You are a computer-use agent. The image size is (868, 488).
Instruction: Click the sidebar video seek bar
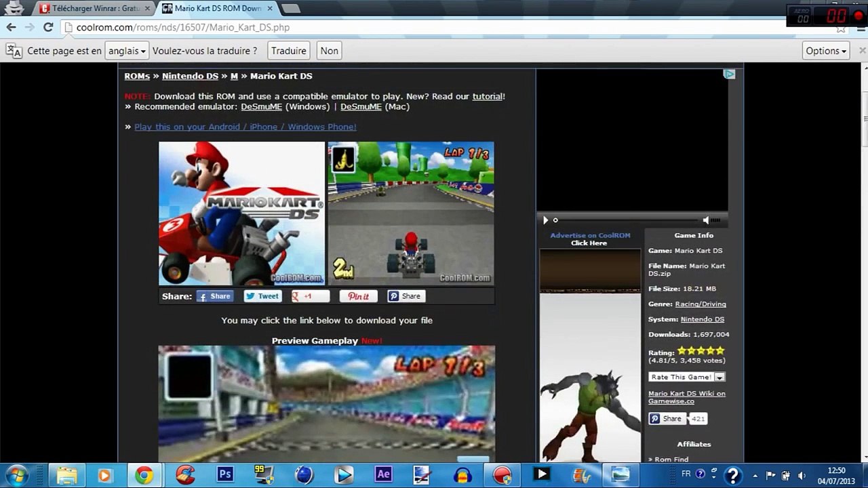click(x=627, y=220)
